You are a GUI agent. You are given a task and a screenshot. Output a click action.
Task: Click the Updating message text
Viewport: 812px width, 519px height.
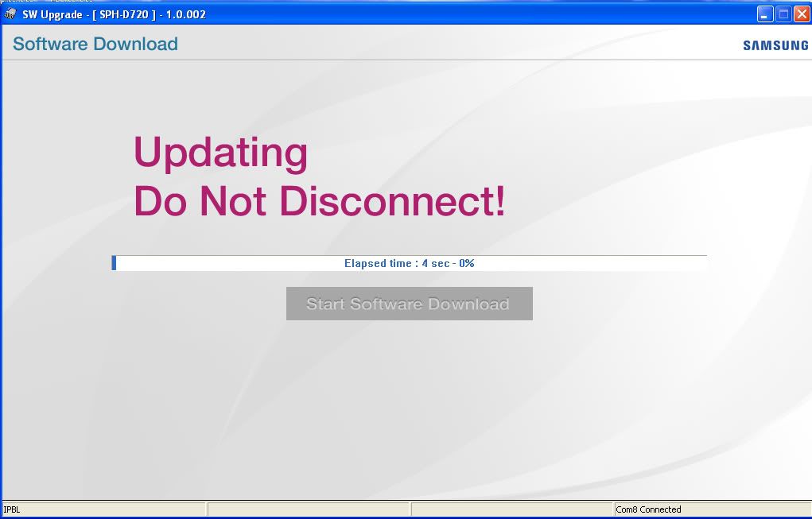220,153
